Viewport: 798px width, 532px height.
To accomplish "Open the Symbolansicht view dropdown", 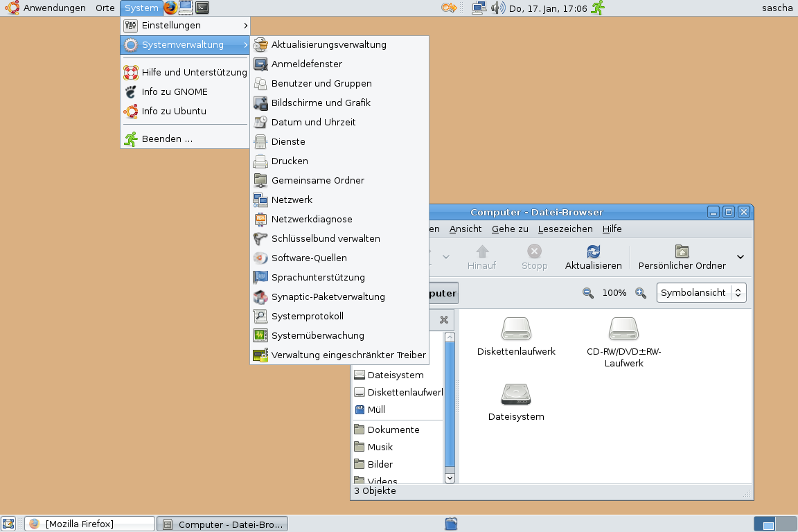I will point(701,293).
